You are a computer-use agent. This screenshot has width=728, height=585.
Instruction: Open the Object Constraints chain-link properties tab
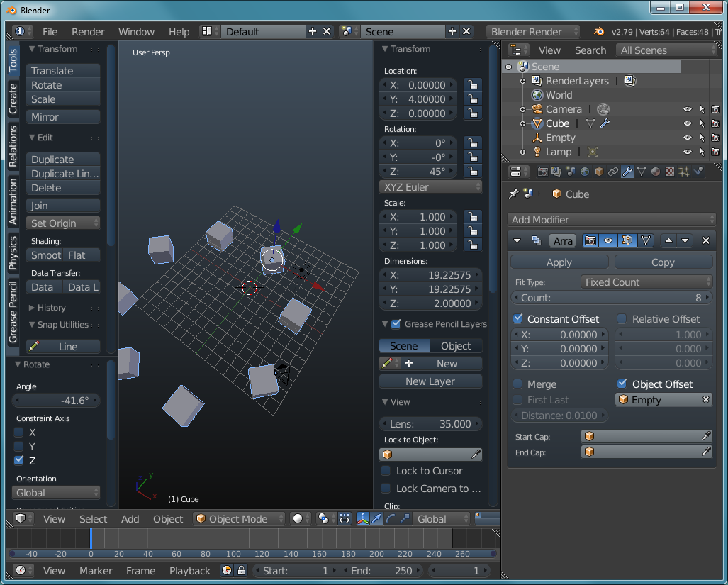point(613,172)
